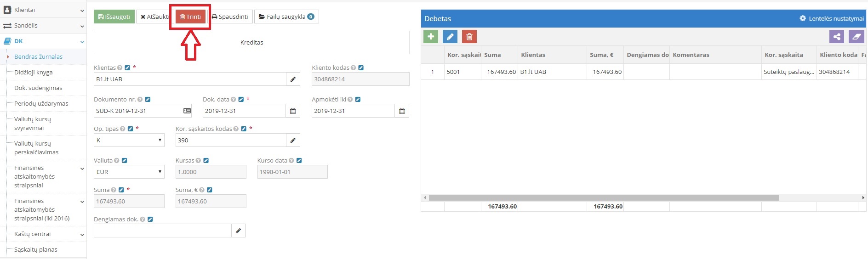868x259 pixels.
Task: Click the purple share icon in Debetas
Action: (836, 37)
